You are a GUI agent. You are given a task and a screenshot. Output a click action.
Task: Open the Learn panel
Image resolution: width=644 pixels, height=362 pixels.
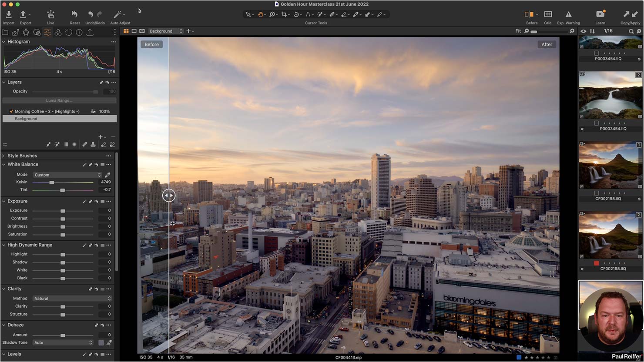point(600,14)
